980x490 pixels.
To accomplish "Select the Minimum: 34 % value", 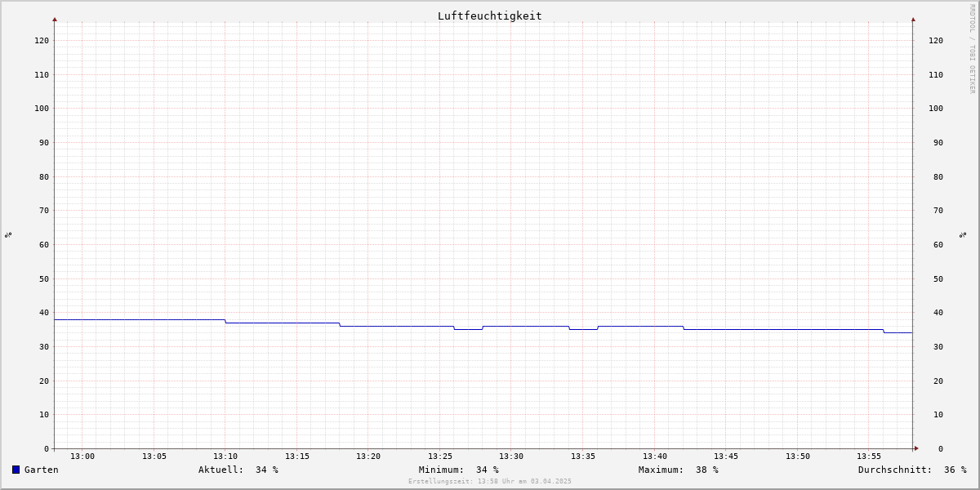I will [x=459, y=470].
